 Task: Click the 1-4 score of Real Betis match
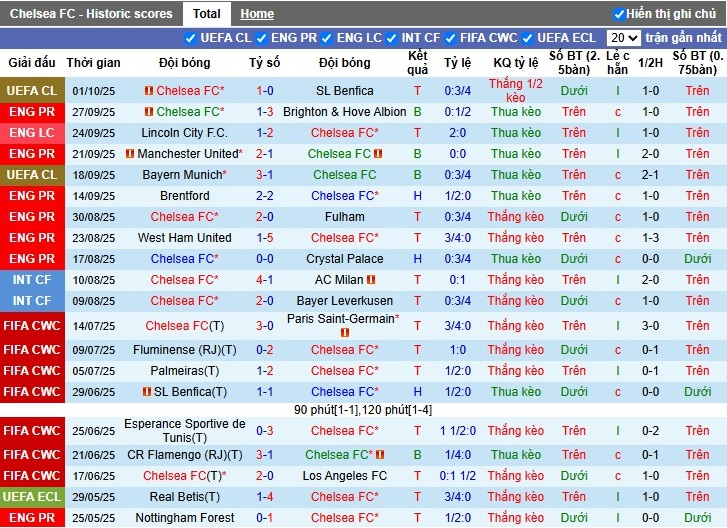coord(265,497)
